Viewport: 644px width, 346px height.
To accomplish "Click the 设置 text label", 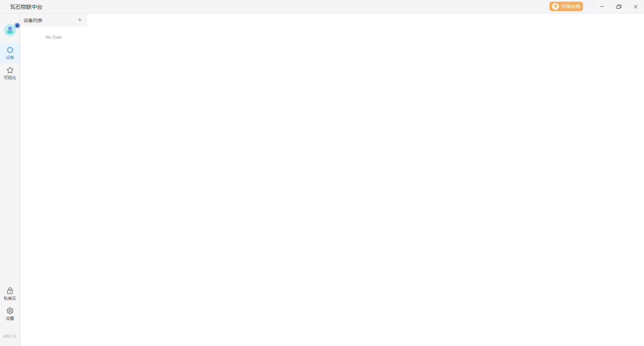I will (x=10, y=319).
